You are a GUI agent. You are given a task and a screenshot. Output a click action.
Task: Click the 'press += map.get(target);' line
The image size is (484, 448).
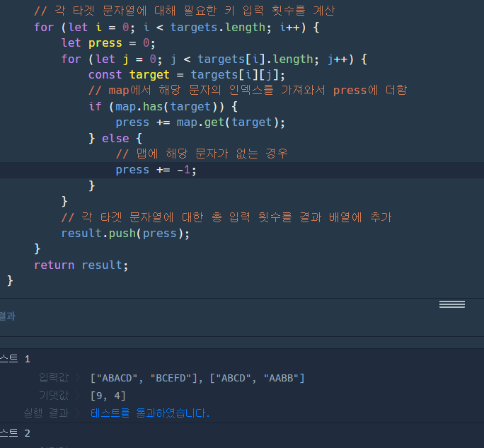200,122
